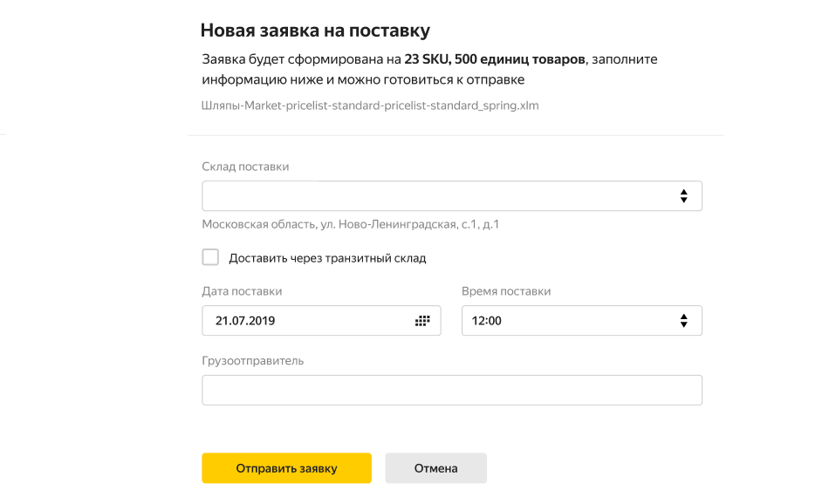The image size is (836, 504).
Task: Click the Отмена button
Action: tap(435, 468)
